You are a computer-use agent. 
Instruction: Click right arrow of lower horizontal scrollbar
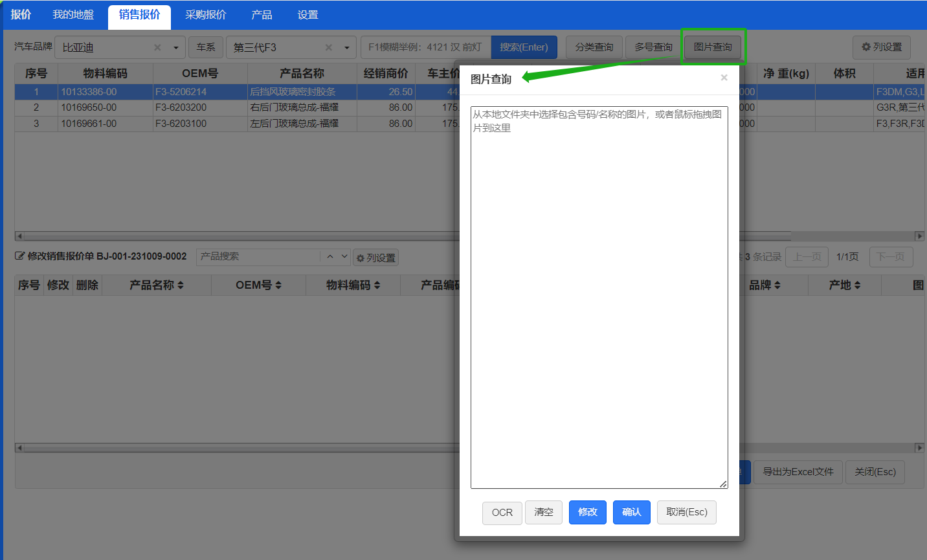click(x=919, y=448)
